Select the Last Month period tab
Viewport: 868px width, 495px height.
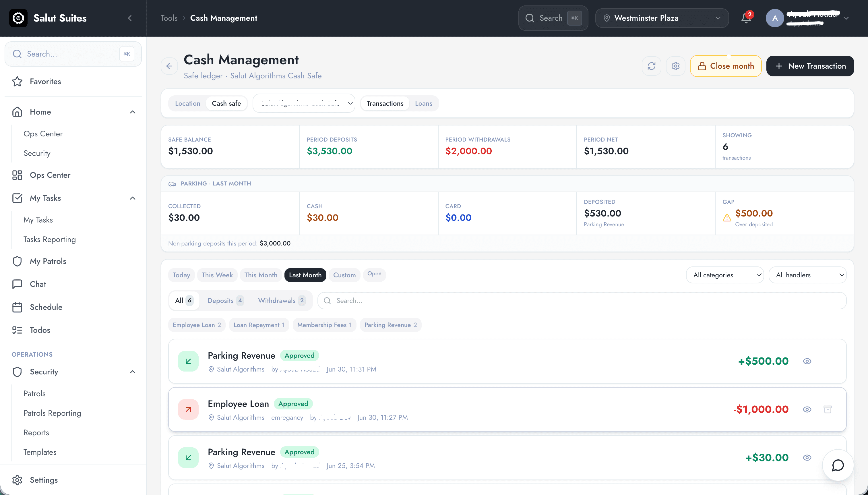tap(305, 275)
